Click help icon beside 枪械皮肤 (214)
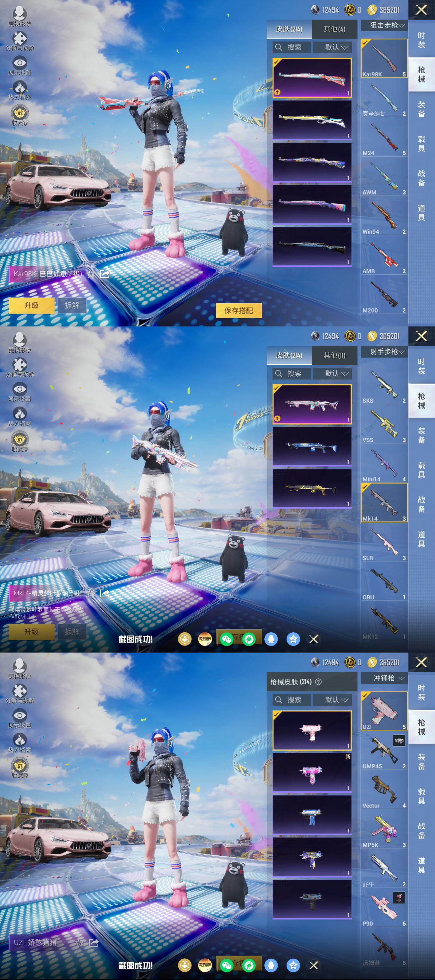This screenshot has height=980, width=435. 318,682
